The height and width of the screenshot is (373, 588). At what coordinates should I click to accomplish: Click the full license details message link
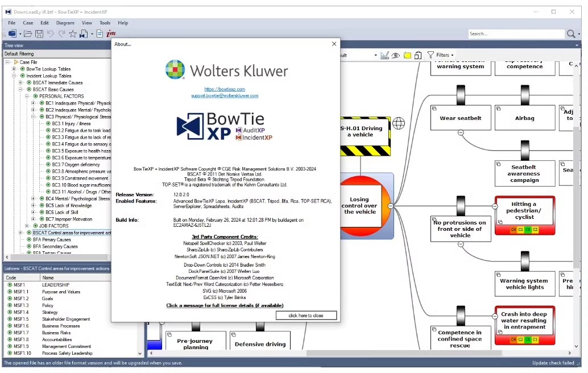pyautogui.click(x=225, y=305)
